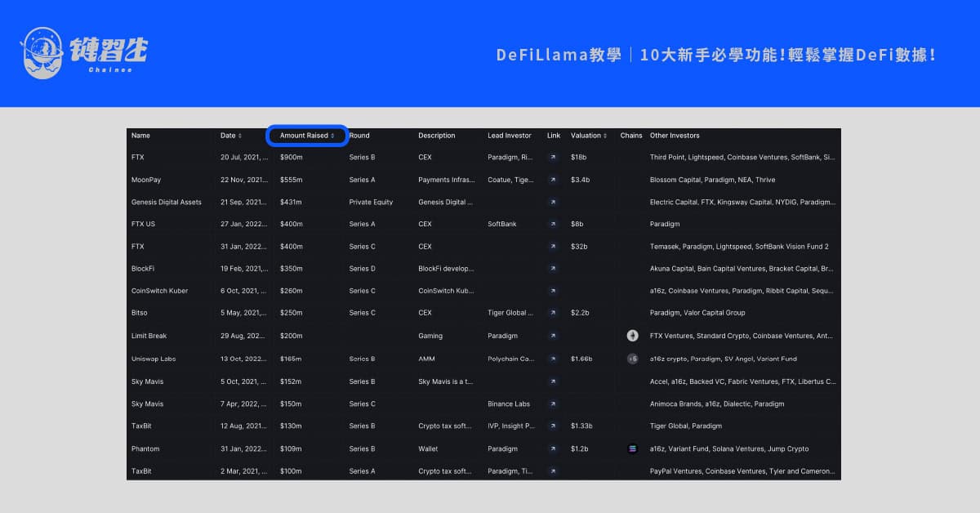Click the 20 Jul, 2021 date cell
This screenshot has height=513, width=980.
point(244,157)
